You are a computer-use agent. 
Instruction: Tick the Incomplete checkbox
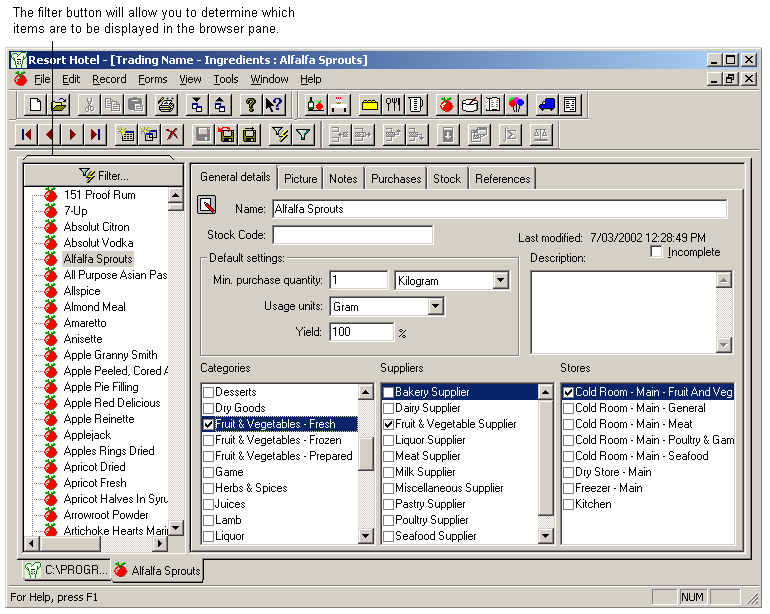[656, 251]
